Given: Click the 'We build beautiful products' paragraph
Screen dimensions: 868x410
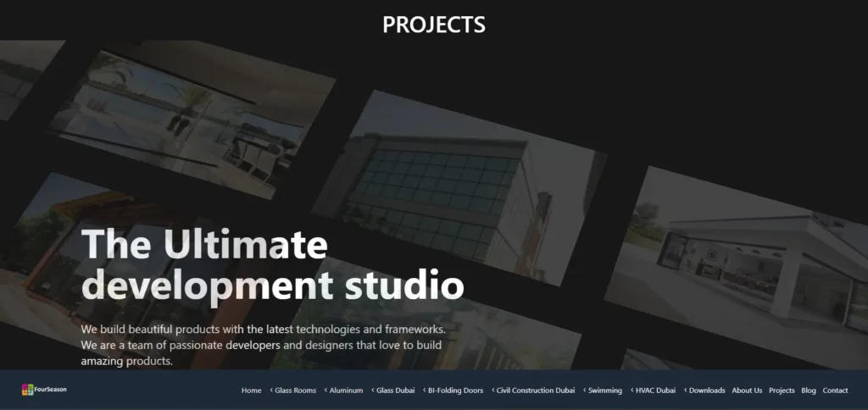Looking at the screenshot, I should (x=263, y=345).
